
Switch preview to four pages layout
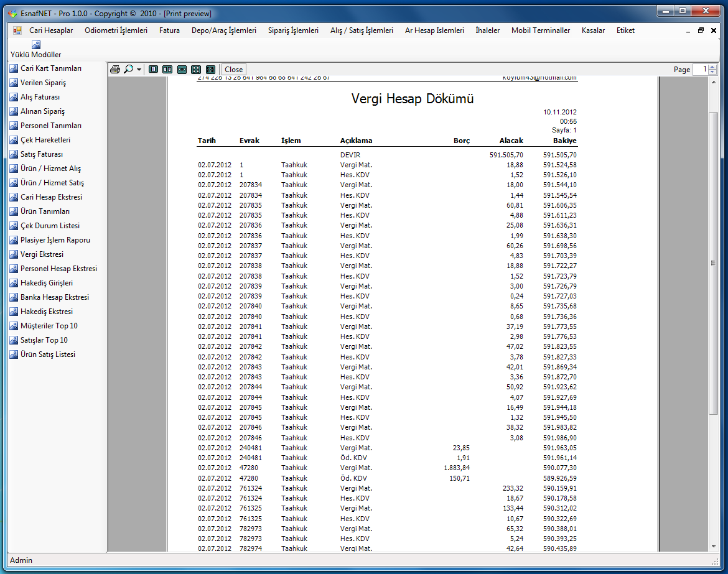(196, 70)
